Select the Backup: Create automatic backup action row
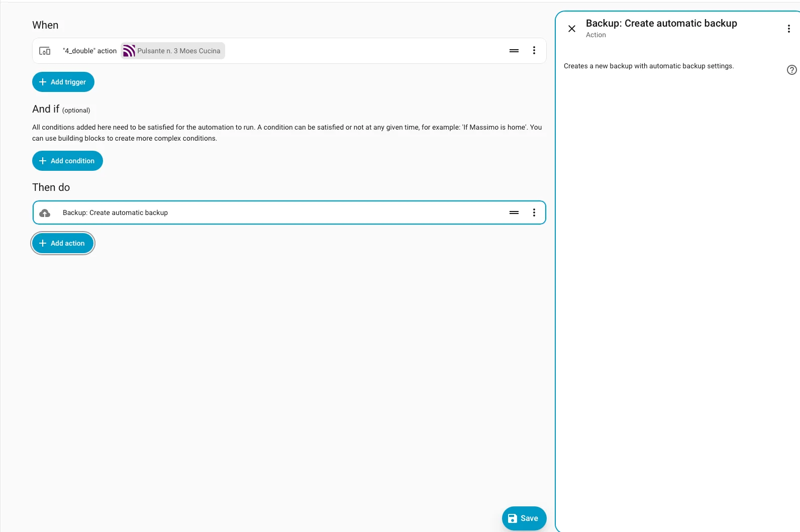Image resolution: width=800 pixels, height=532 pixels. pyautogui.click(x=289, y=212)
